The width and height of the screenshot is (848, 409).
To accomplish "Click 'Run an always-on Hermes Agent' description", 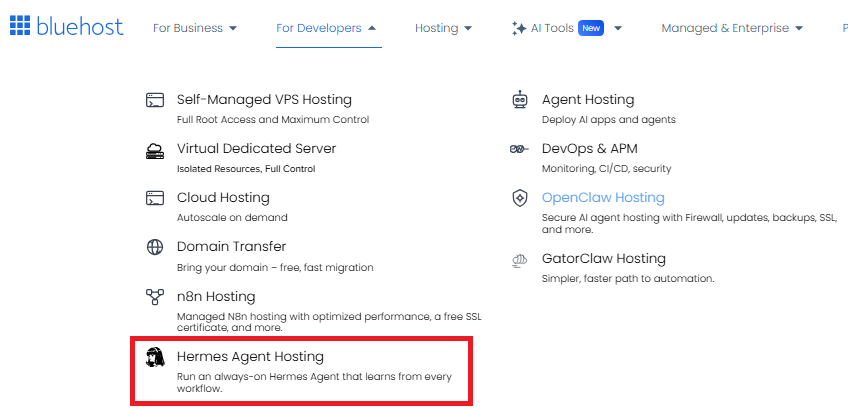I will pyautogui.click(x=314, y=382).
